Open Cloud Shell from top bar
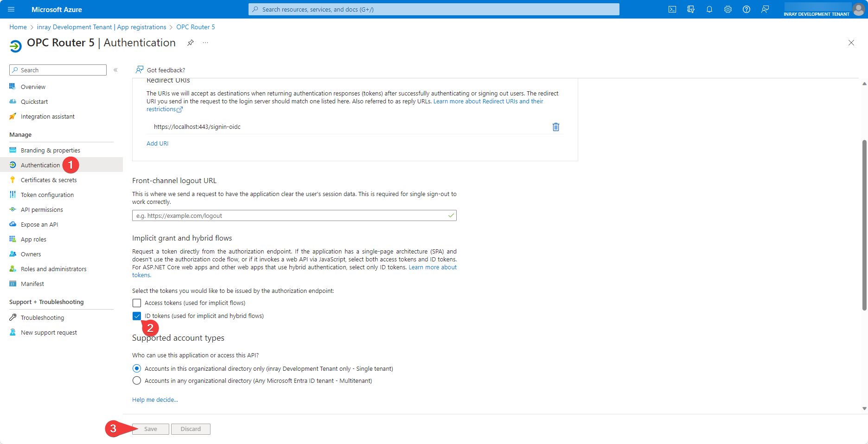This screenshot has height=444, width=868. coord(672,9)
